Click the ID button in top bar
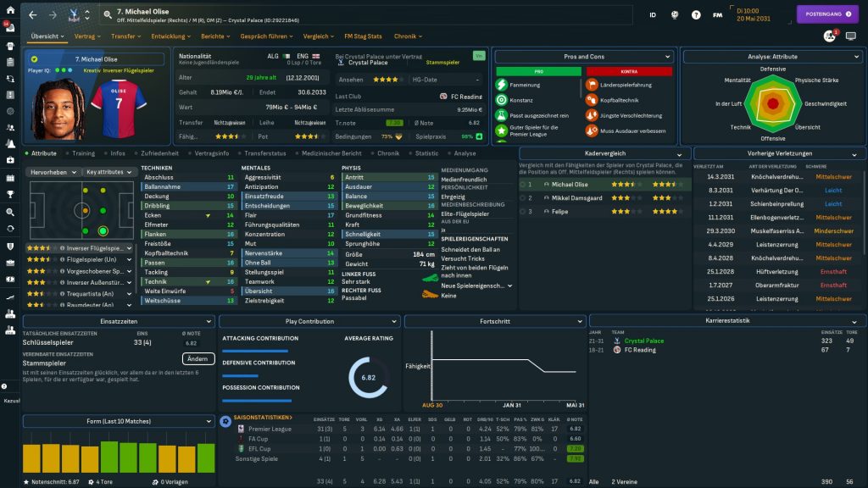868x488 pixels. pyautogui.click(x=653, y=14)
